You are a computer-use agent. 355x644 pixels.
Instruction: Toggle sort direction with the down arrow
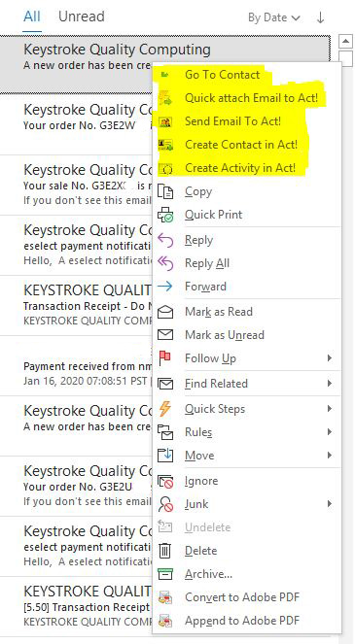(320, 17)
